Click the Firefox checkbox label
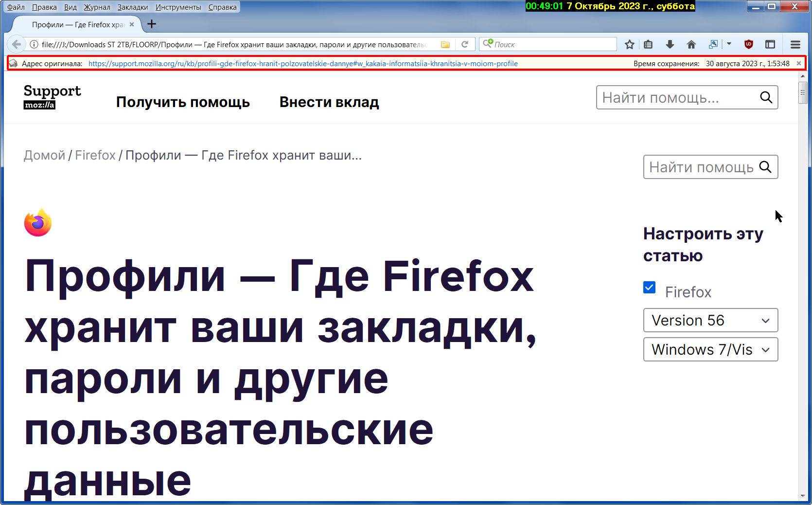Image resolution: width=812 pixels, height=505 pixels. point(688,292)
